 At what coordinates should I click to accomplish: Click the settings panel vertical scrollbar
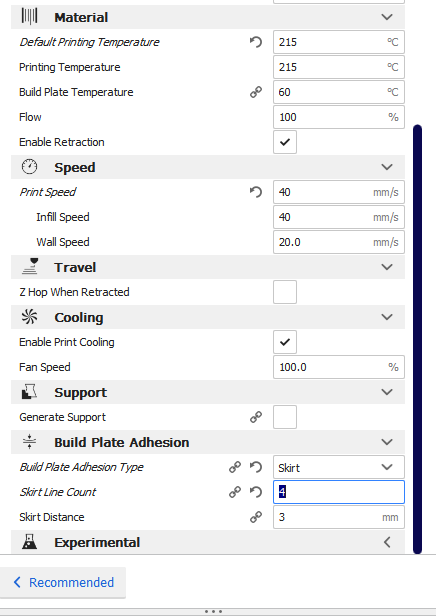pos(418,339)
